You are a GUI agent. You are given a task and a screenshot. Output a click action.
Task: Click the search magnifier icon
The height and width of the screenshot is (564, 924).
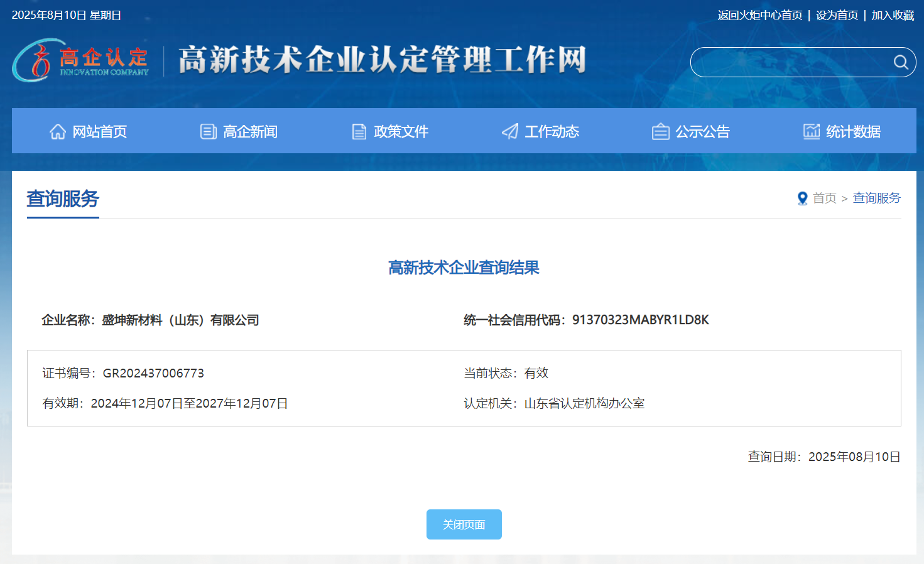pyautogui.click(x=901, y=62)
